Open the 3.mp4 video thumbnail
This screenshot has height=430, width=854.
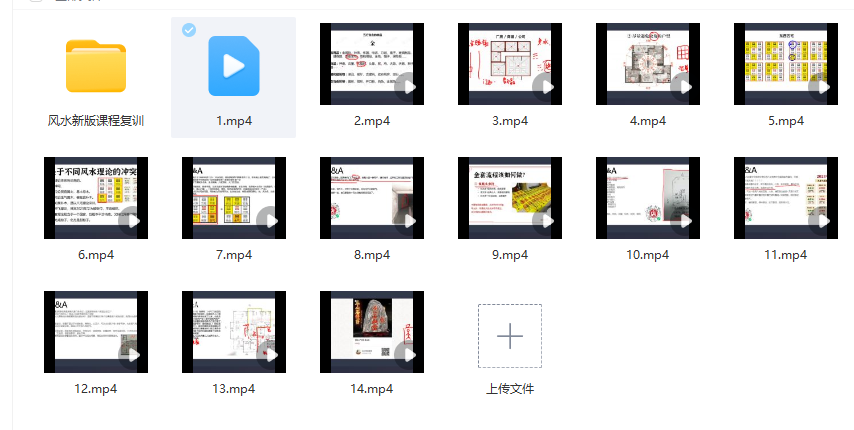510,65
